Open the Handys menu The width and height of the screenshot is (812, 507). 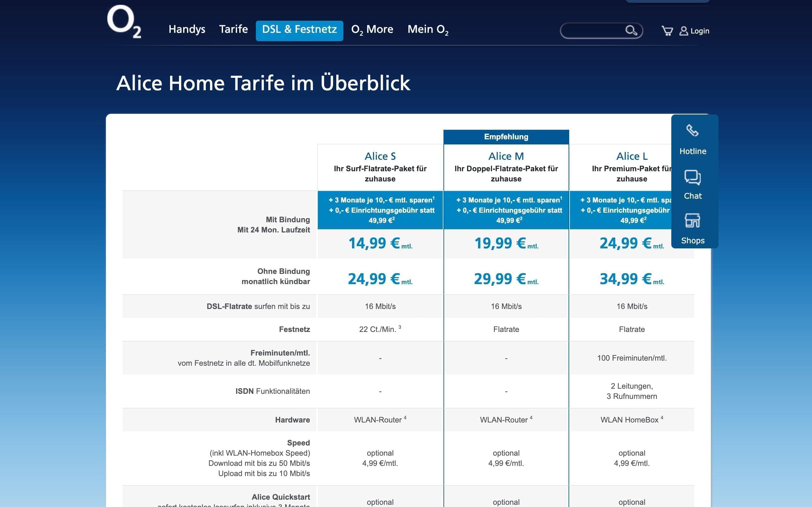(187, 30)
